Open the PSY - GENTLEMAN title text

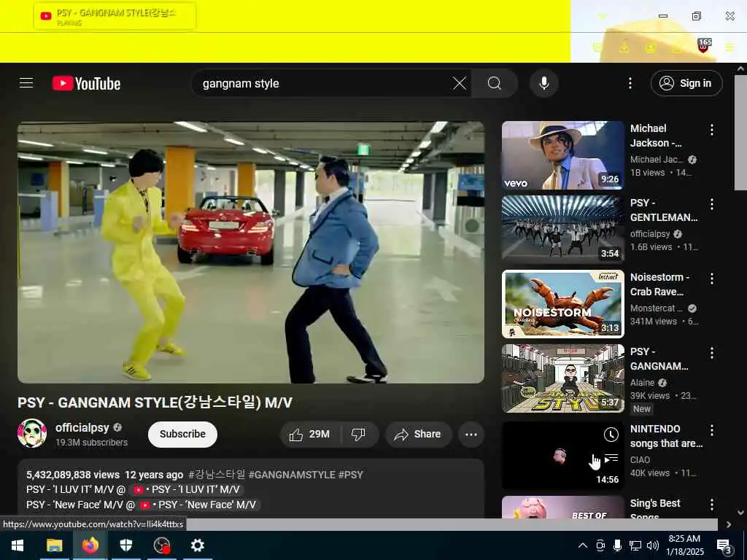tap(664, 210)
